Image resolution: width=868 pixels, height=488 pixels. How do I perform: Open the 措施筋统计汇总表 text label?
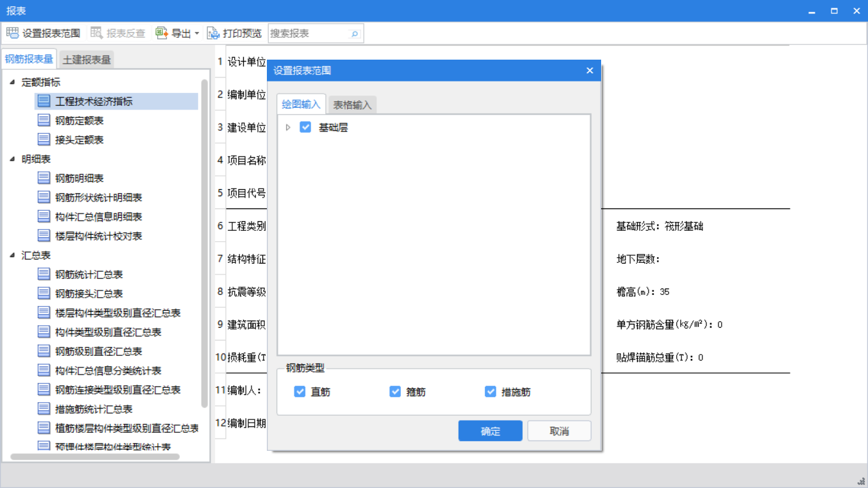[94, 409]
